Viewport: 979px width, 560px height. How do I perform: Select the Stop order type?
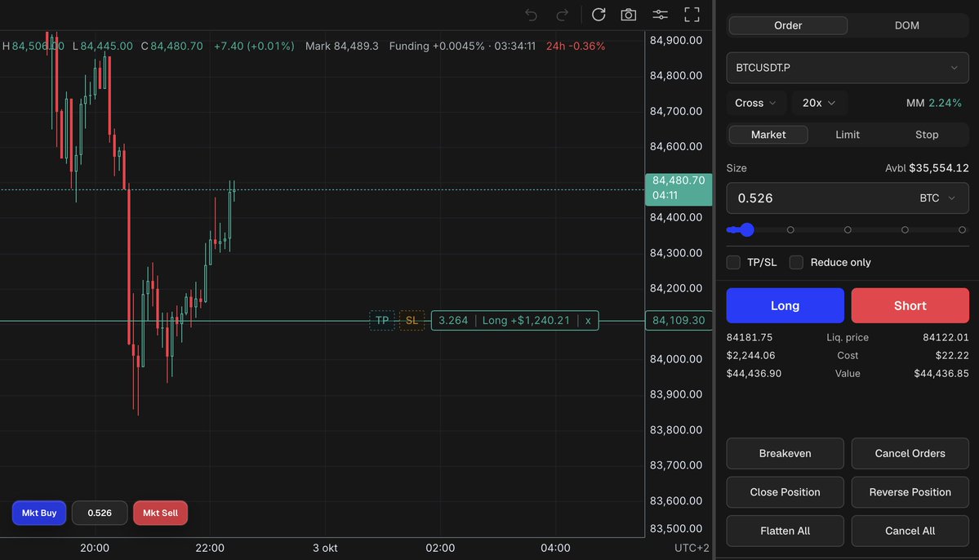click(927, 135)
